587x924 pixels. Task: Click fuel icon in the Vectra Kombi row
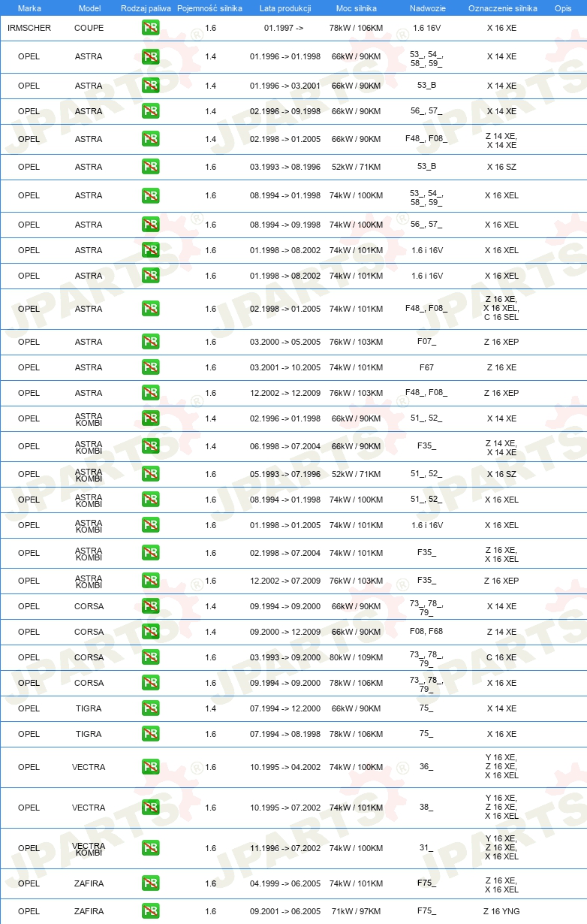[x=150, y=848]
